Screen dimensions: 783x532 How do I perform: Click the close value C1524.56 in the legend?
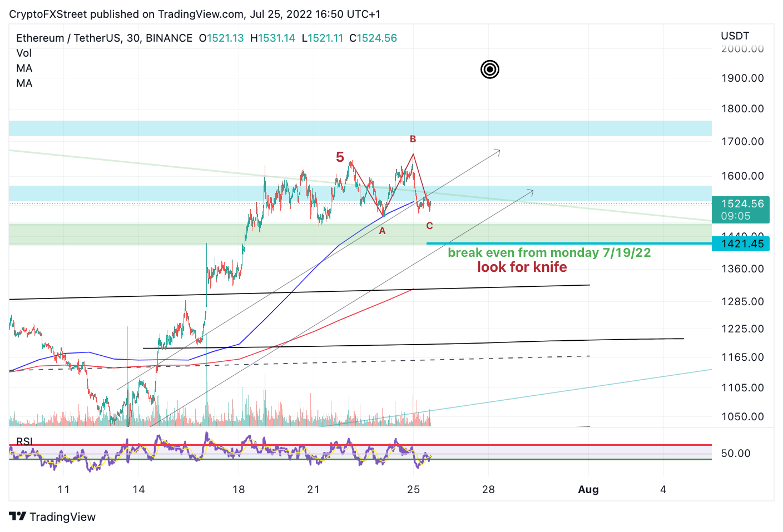click(x=373, y=38)
